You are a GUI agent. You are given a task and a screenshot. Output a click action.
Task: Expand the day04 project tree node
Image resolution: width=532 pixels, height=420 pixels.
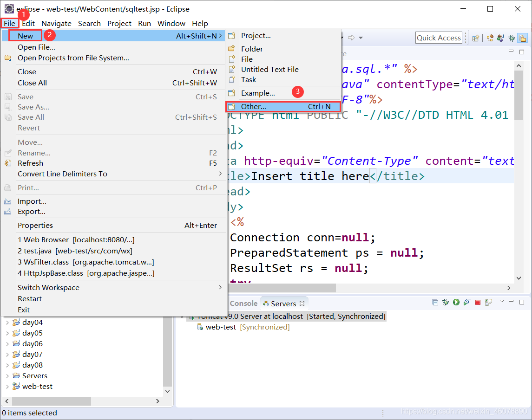(7, 323)
